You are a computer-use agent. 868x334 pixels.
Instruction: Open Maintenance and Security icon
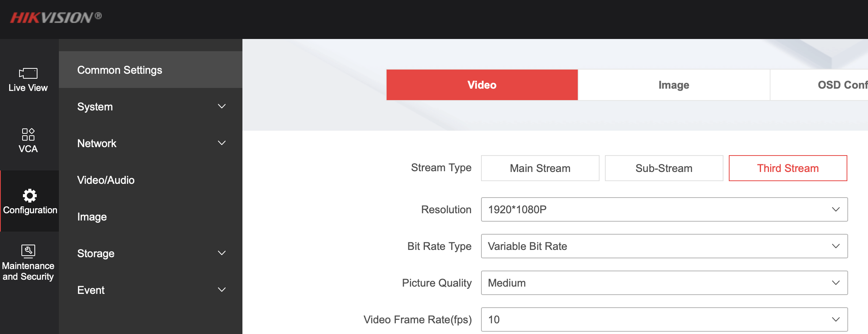[28, 251]
